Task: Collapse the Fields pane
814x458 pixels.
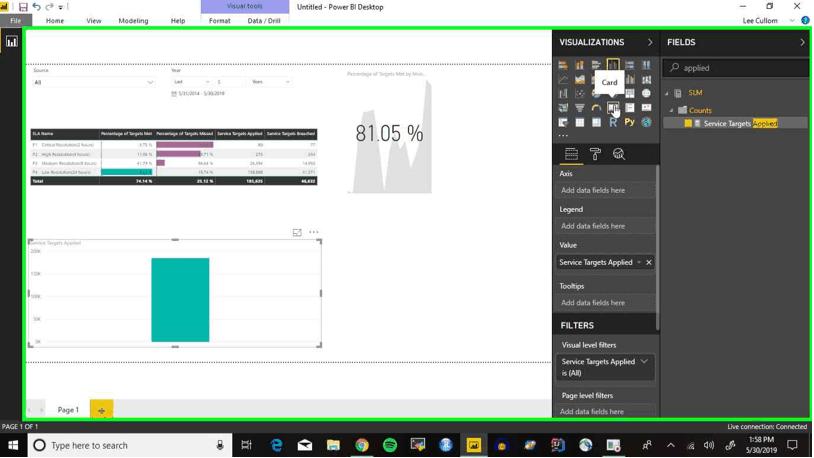Action: pyautogui.click(x=802, y=42)
